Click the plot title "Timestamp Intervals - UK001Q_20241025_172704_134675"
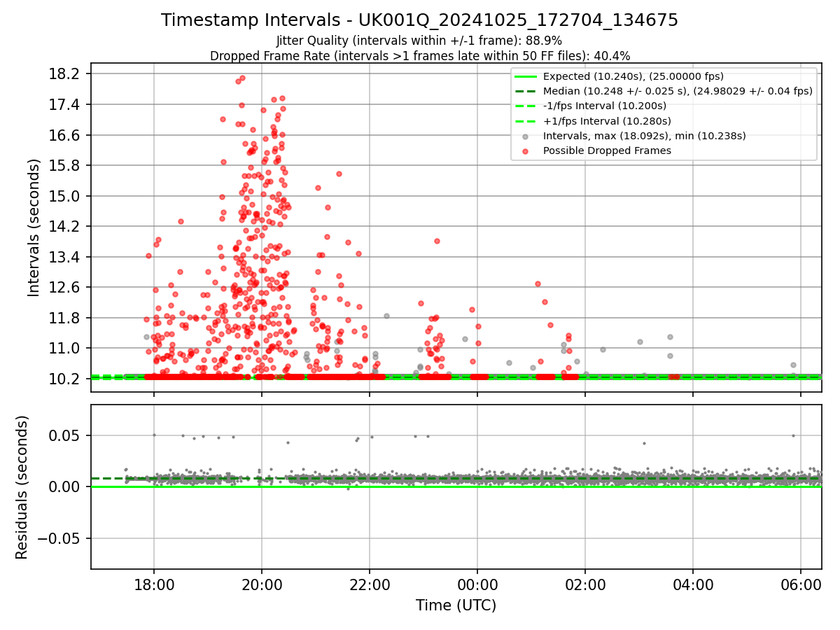The height and width of the screenshot is (630, 840). coord(419,20)
